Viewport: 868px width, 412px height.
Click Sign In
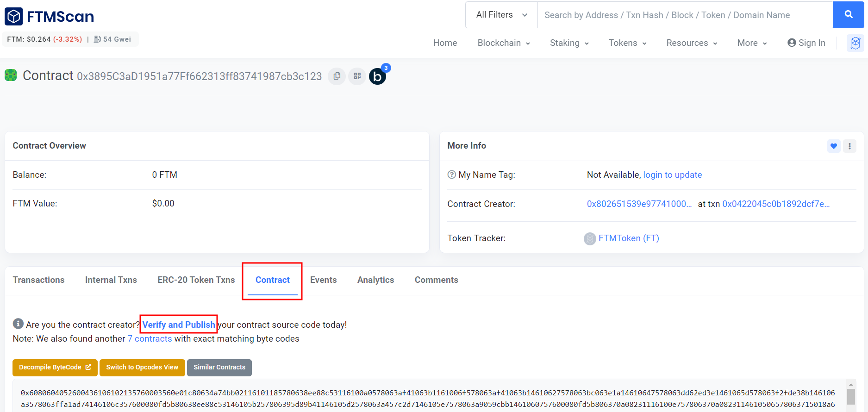click(806, 43)
